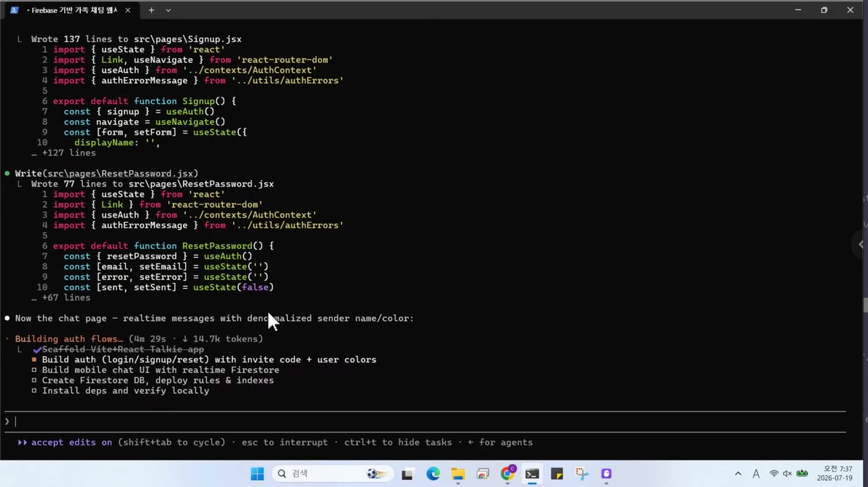The height and width of the screenshot is (487, 868).
Task: Click the '← for agents' hint
Action: pyautogui.click(x=500, y=442)
